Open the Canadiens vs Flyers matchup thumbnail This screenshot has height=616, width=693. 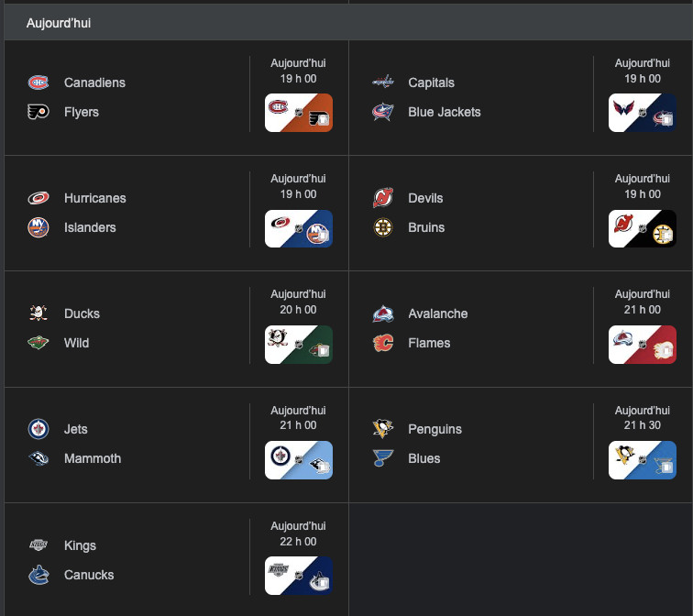coord(299,113)
